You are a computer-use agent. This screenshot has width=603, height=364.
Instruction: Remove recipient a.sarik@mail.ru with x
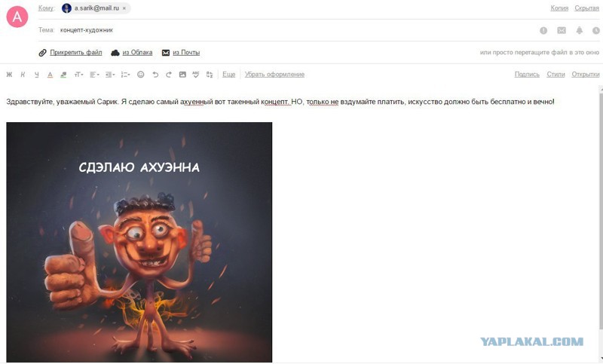click(124, 8)
